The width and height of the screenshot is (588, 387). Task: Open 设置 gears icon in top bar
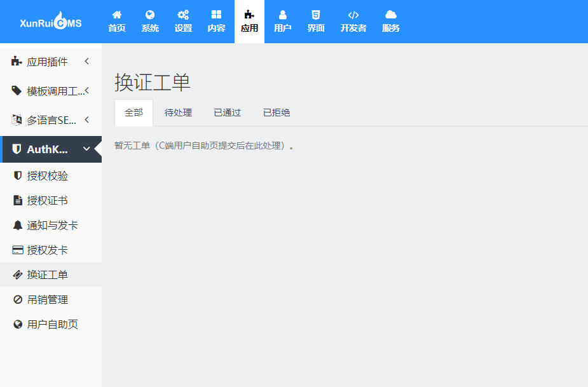[x=183, y=15]
